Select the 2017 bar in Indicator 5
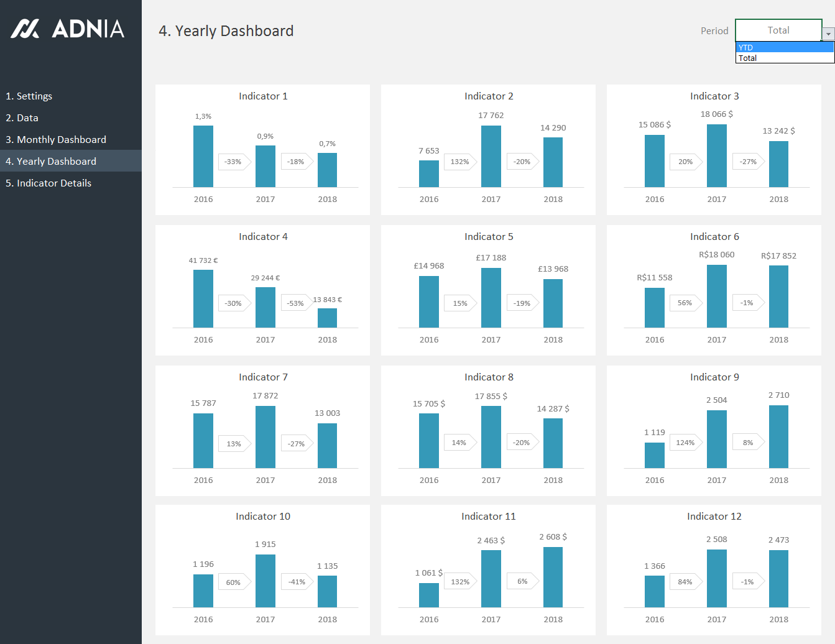Image resolution: width=835 pixels, height=644 pixels. pos(491,298)
